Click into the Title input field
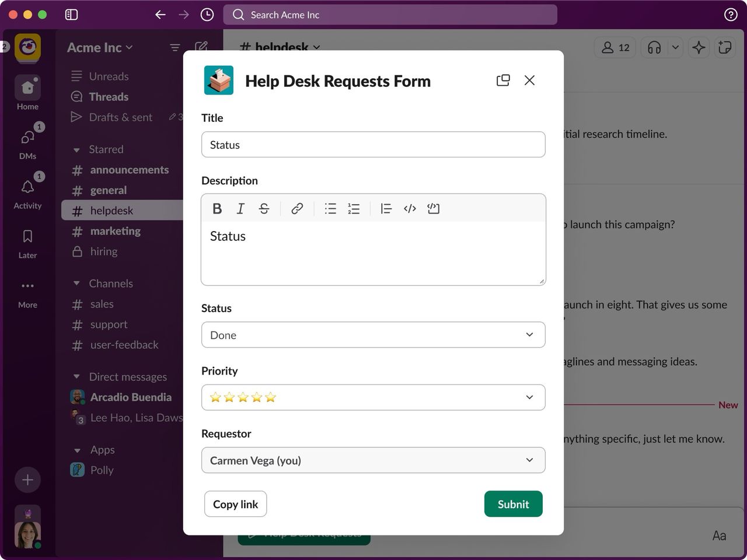 (x=373, y=145)
